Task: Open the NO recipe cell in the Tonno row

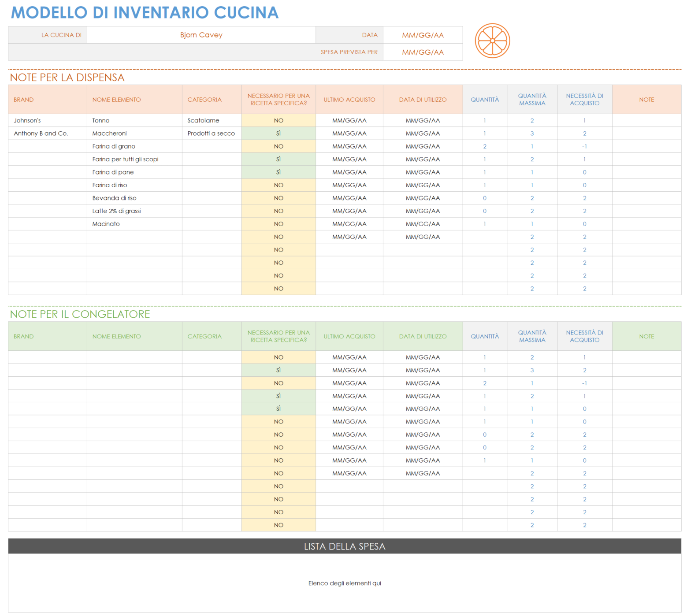Action: click(x=279, y=120)
